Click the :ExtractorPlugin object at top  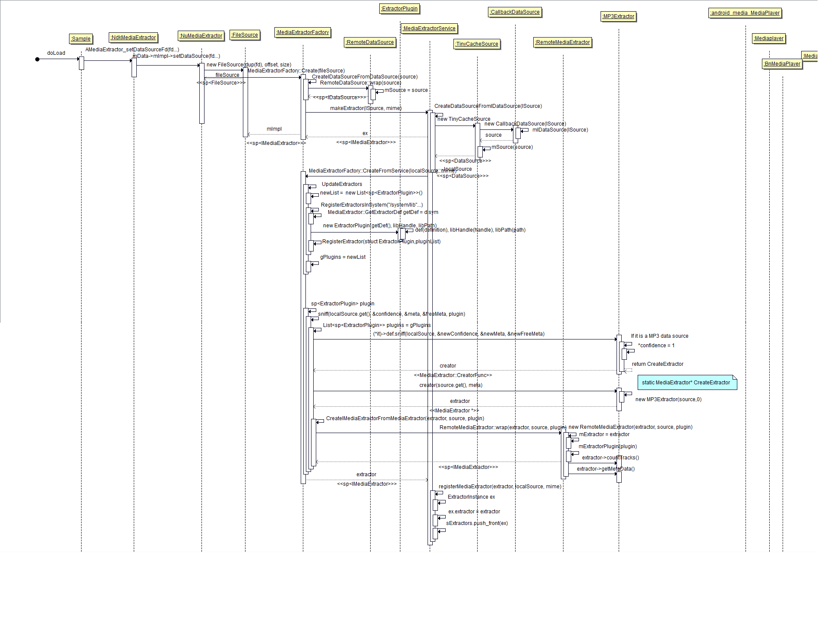tap(400, 9)
